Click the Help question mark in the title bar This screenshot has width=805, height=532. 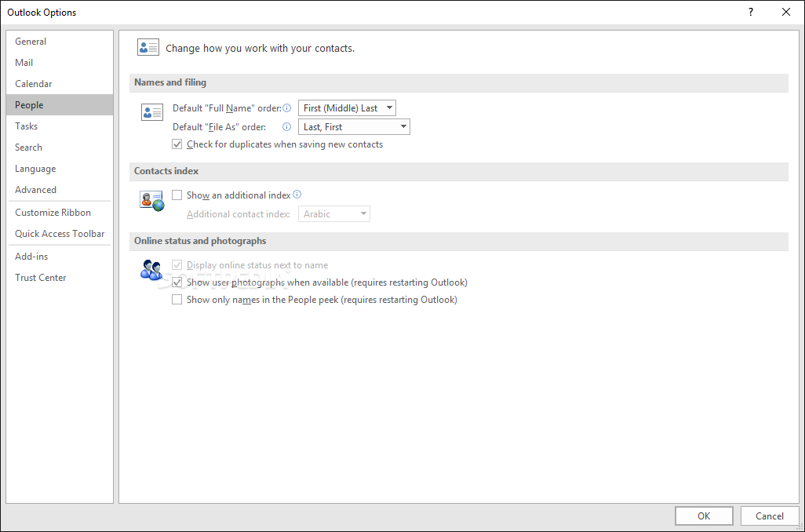[751, 12]
